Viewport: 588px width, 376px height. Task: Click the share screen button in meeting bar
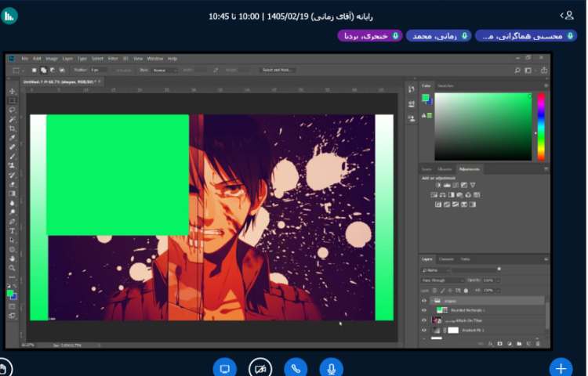tap(225, 368)
